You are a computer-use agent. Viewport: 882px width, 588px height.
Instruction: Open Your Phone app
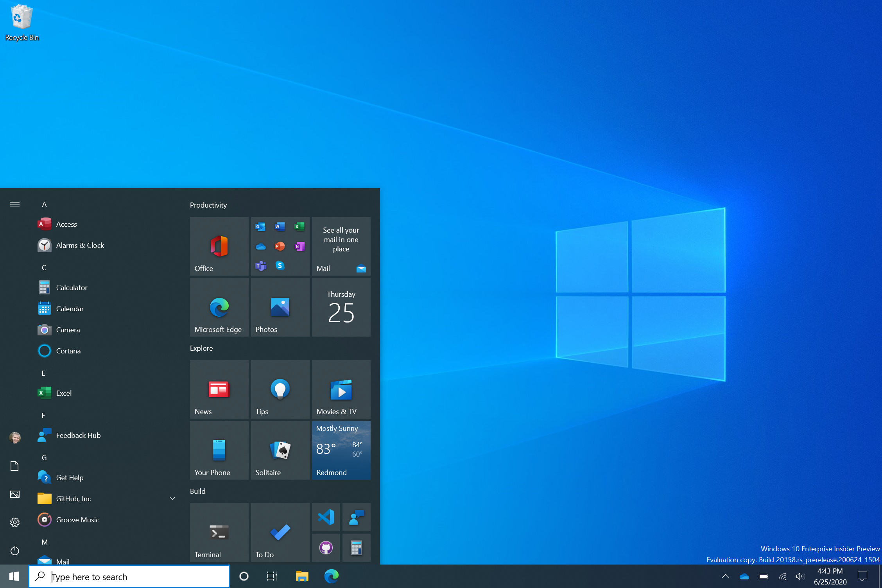click(x=218, y=450)
